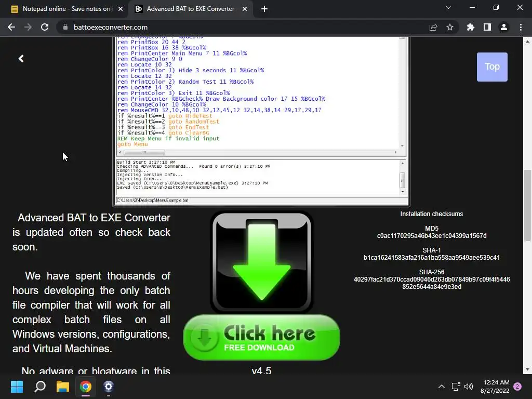Click the big green download arrow image
This screenshot has height=399, width=532.
(x=261, y=262)
